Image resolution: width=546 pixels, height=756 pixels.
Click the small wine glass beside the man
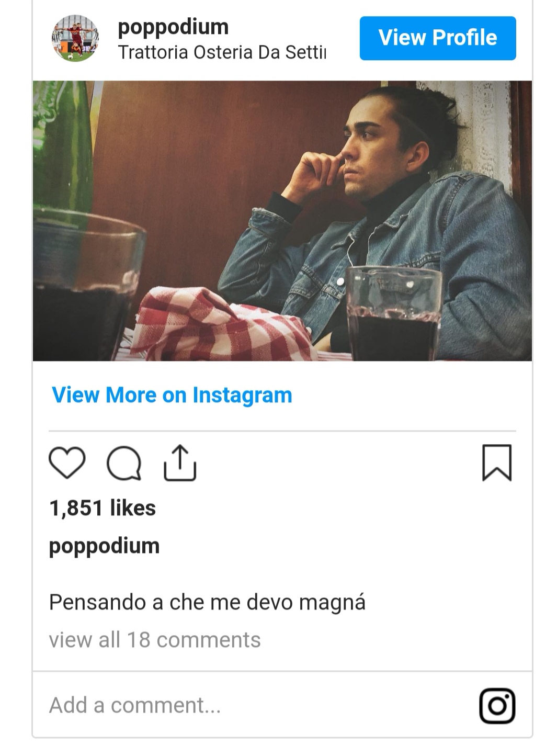(393, 314)
